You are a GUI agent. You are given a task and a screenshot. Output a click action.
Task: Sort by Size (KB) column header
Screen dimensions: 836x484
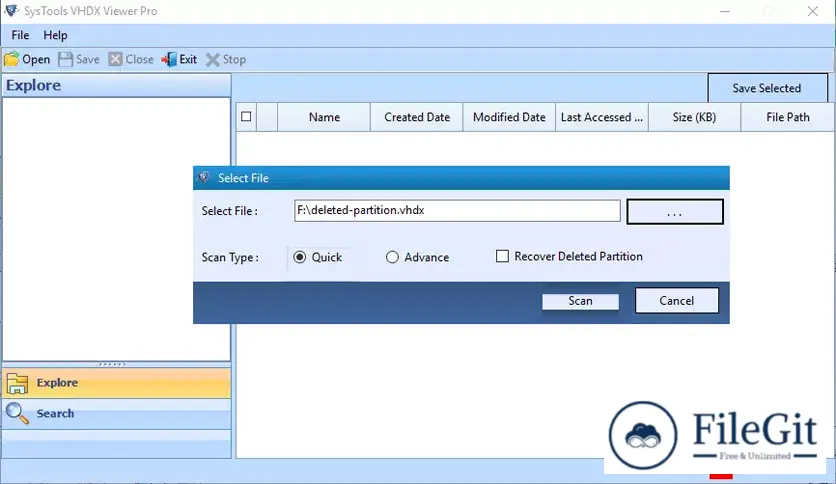[694, 117]
